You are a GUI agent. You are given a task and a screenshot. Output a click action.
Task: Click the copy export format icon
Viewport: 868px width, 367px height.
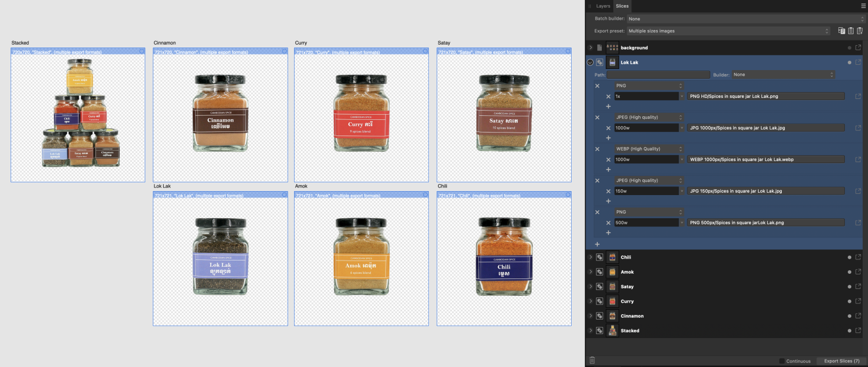pos(842,31)
